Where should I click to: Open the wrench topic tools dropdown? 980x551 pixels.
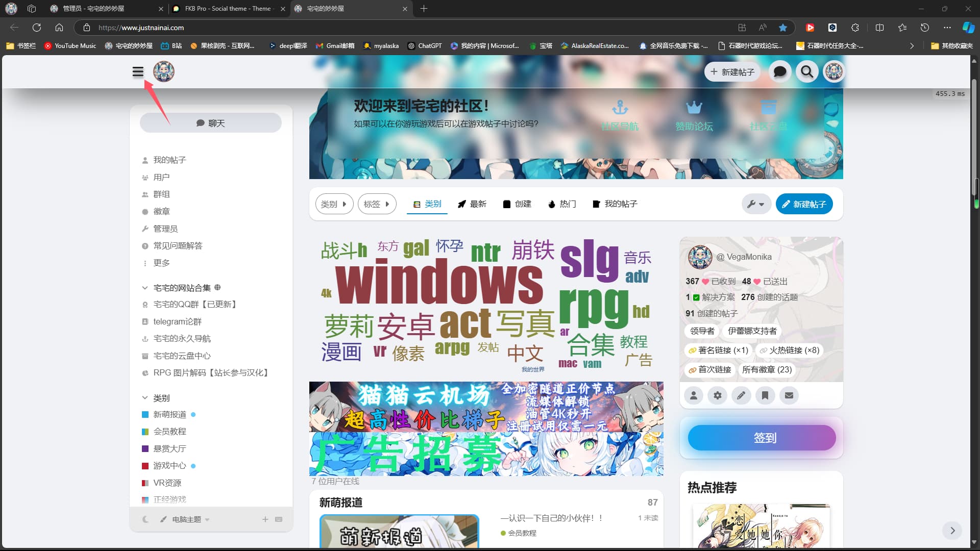click(755, 204)
